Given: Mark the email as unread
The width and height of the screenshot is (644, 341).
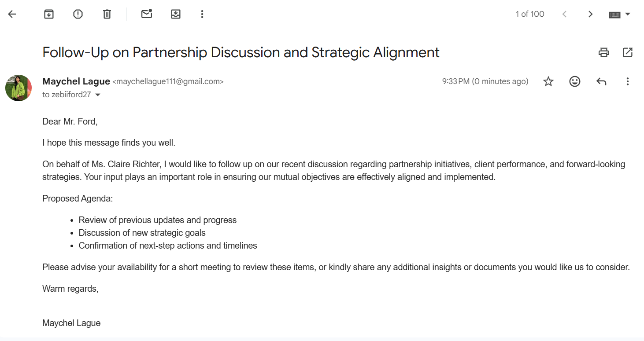Looking at the screenshot, I should [147, 14].
